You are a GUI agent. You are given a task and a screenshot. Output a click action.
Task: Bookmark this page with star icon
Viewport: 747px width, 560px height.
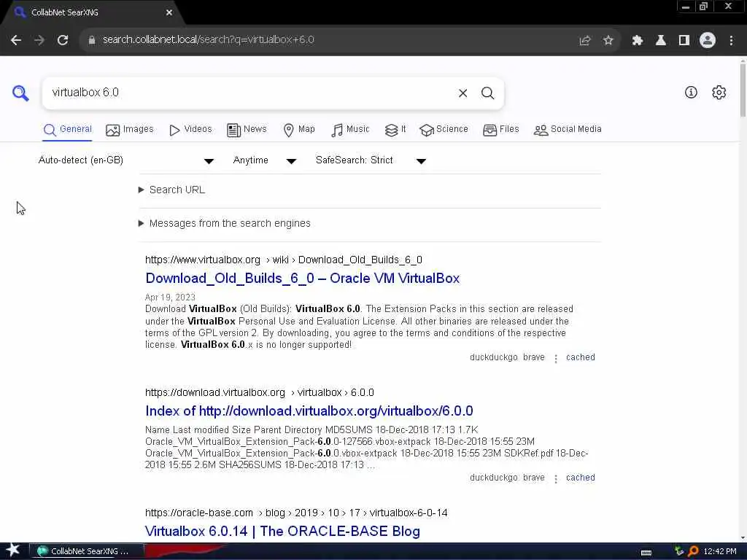coord(608,41)
